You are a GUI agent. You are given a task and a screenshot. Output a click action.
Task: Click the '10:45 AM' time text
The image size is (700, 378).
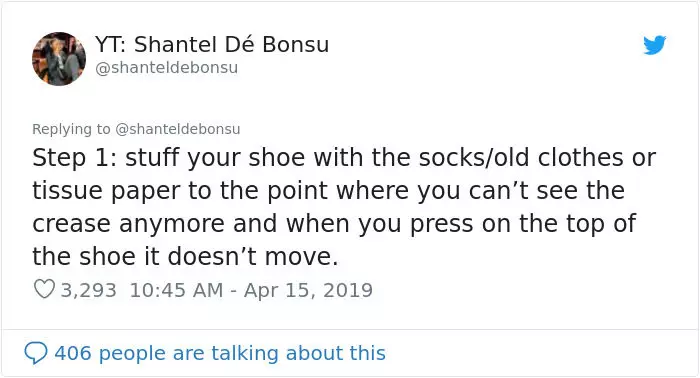coord(176,290)
